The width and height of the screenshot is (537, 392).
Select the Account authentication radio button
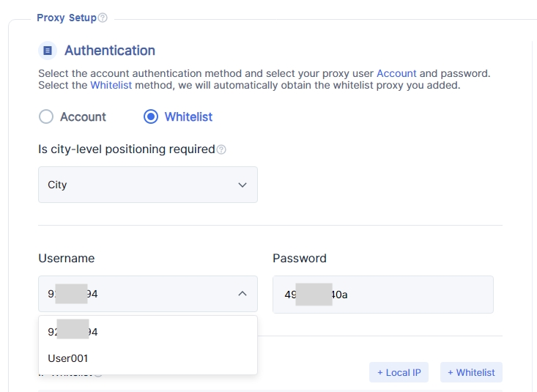pos(46,117)
